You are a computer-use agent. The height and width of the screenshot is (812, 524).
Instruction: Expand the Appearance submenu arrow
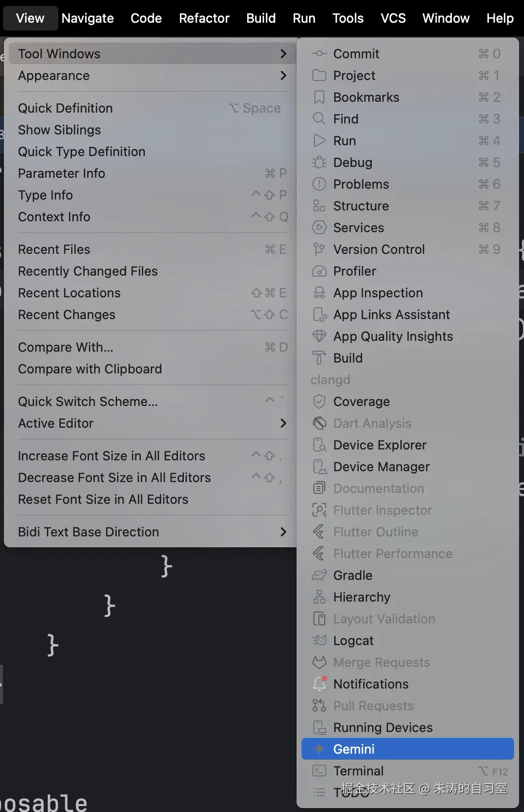[283, 76]
